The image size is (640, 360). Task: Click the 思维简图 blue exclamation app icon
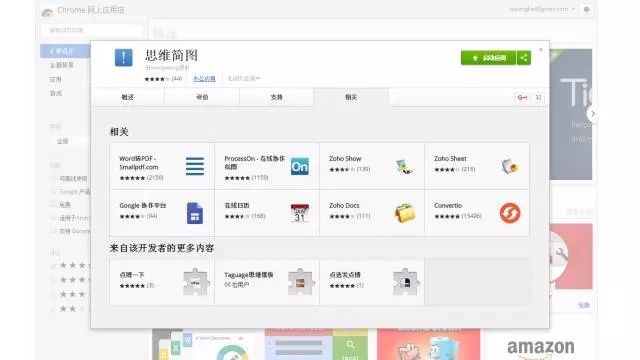124,57
